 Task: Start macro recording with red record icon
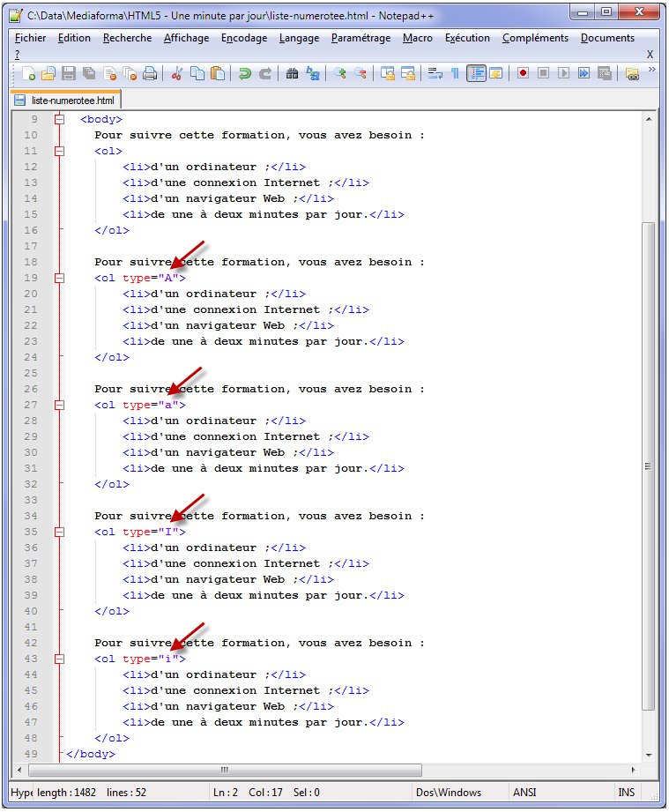[x=523, y=74]
